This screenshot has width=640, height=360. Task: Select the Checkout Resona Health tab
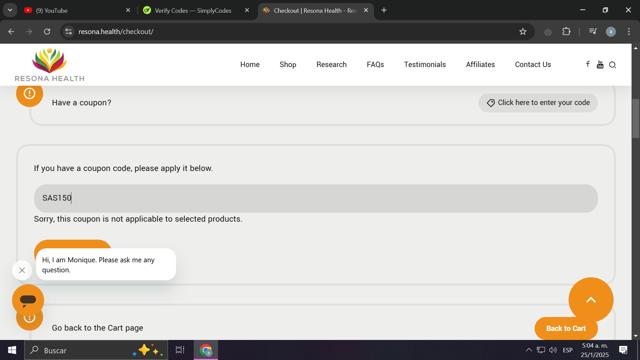[315, 11]
